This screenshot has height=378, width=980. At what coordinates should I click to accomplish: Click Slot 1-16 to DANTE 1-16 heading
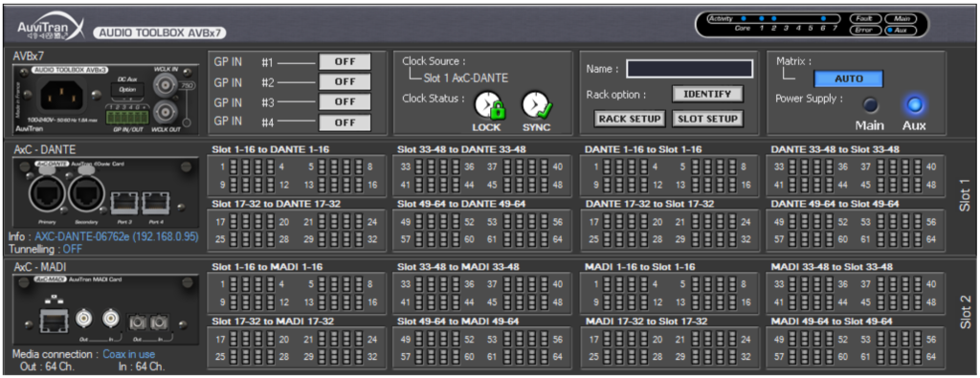[x=270, y=149]
